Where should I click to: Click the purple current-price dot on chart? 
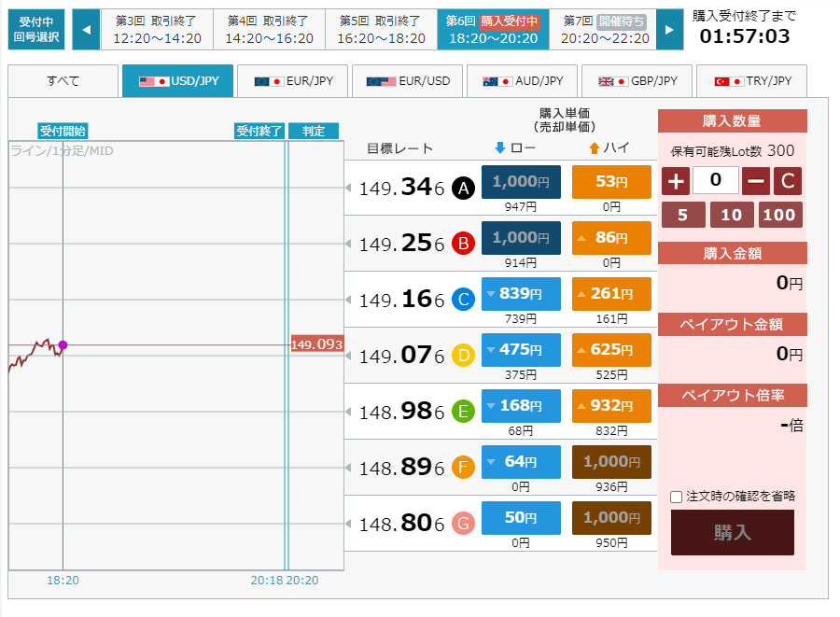63,345
